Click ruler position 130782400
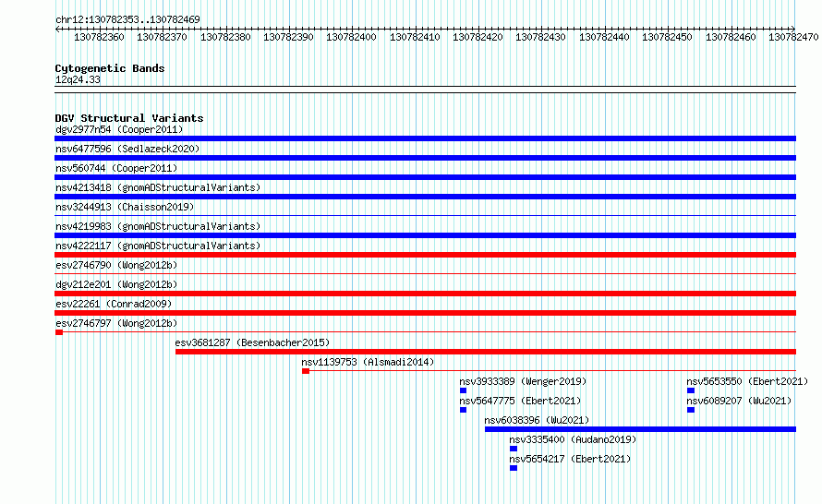Viewport: 822px width, 504px height. coord(351,37)
